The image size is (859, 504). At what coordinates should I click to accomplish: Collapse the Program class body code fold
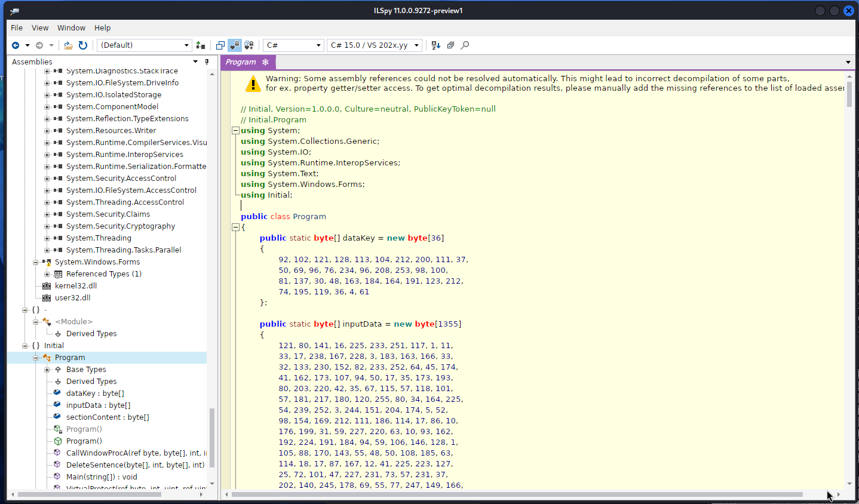coord(235,228)
